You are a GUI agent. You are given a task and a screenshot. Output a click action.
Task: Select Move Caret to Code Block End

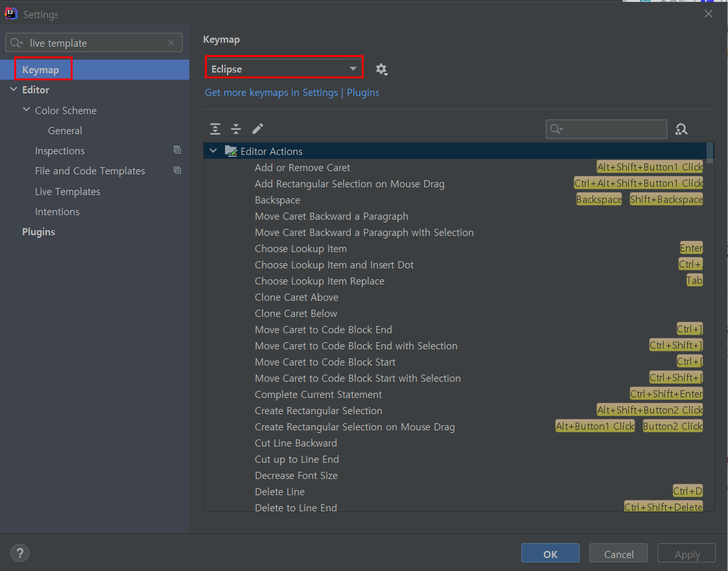click(323, 330)
